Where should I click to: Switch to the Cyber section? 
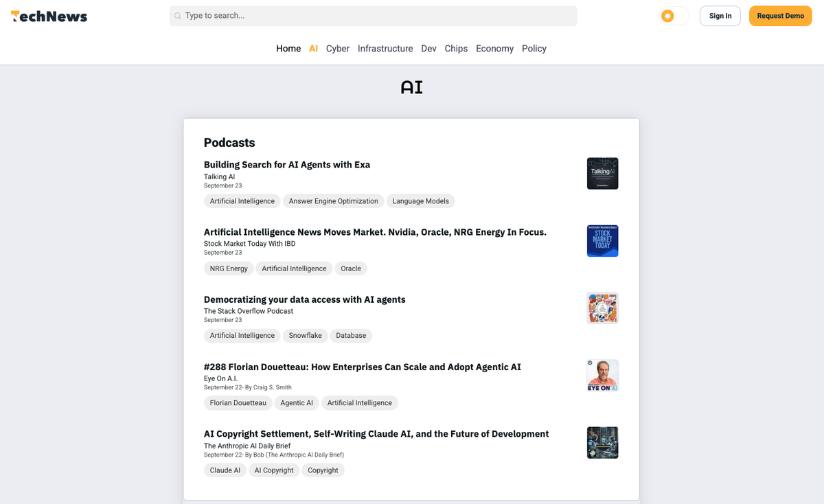click(337, 48)
